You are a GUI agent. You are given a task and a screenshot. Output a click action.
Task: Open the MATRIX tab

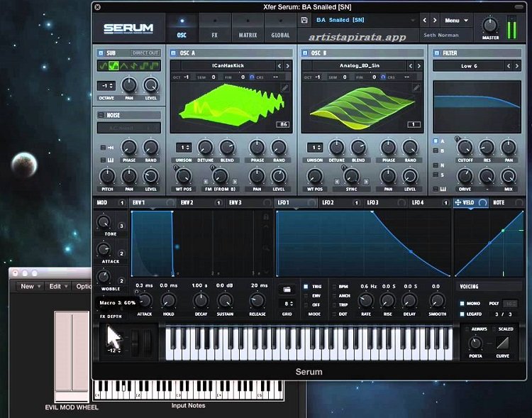tap(248, 28)
